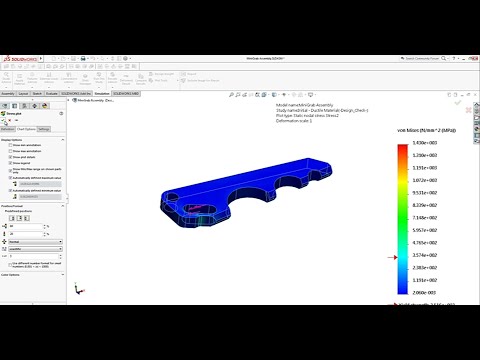
Task: Toggle Show plot details checkbox
Action: (10, 157)
